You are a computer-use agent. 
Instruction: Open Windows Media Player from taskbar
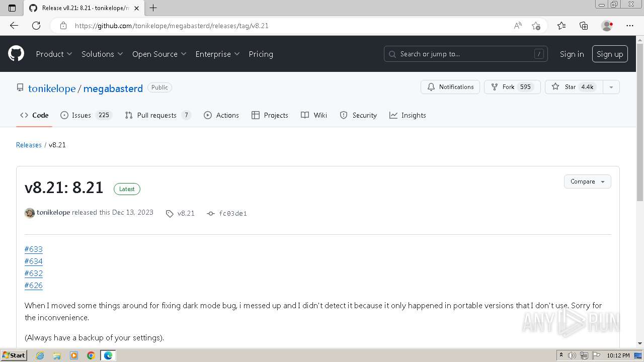(x=74, y=355)
